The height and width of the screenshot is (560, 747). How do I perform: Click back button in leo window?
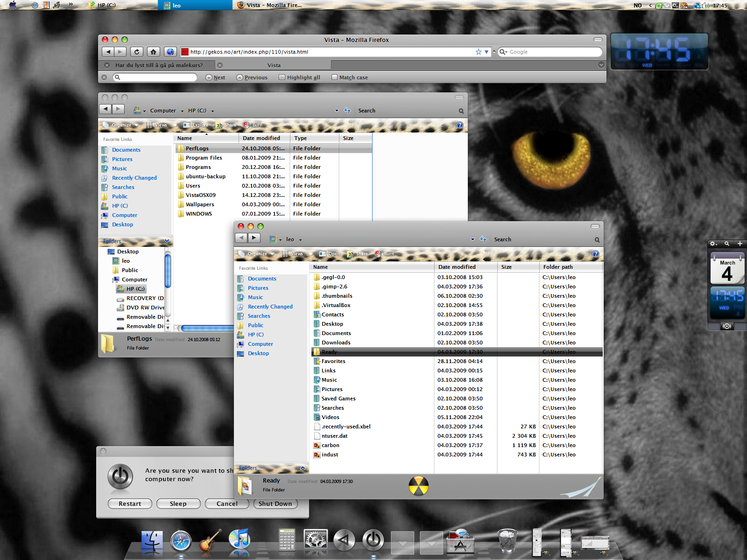241,238
